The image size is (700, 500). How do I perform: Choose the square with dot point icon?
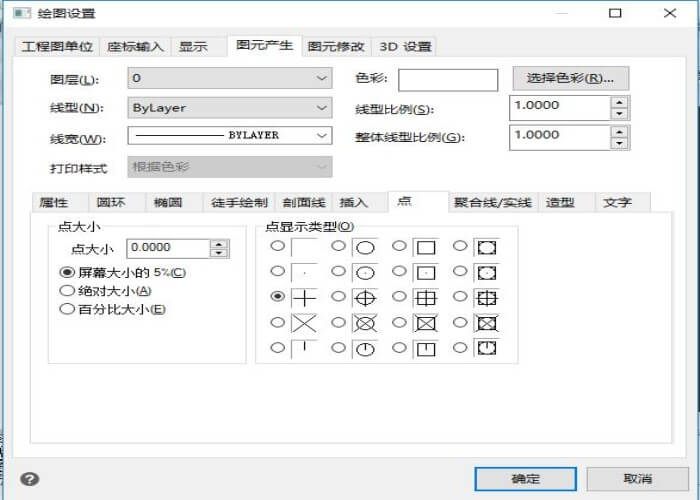(x=425, y=272)
